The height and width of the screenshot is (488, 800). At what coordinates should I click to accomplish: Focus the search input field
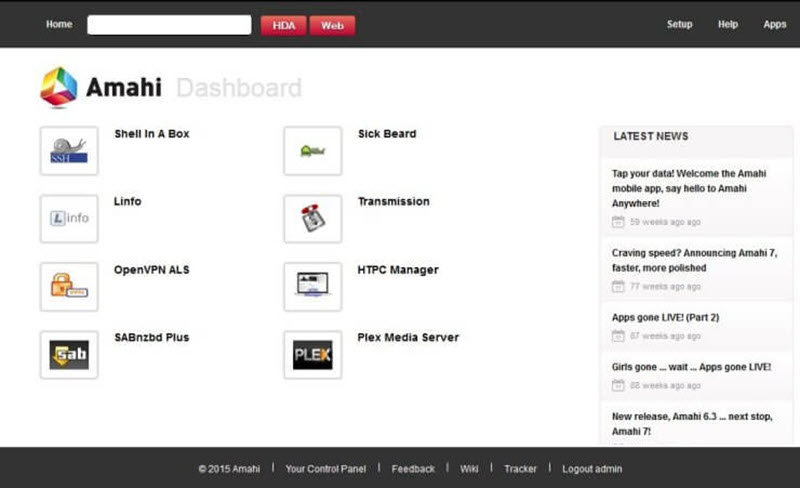(169, 25)
